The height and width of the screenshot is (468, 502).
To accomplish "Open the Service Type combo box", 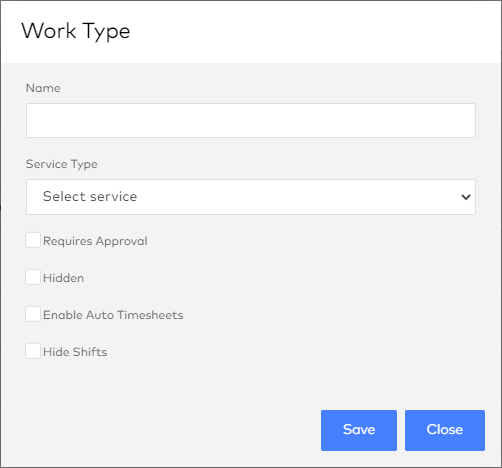I will pyautogui.click(x=251, y=197).
